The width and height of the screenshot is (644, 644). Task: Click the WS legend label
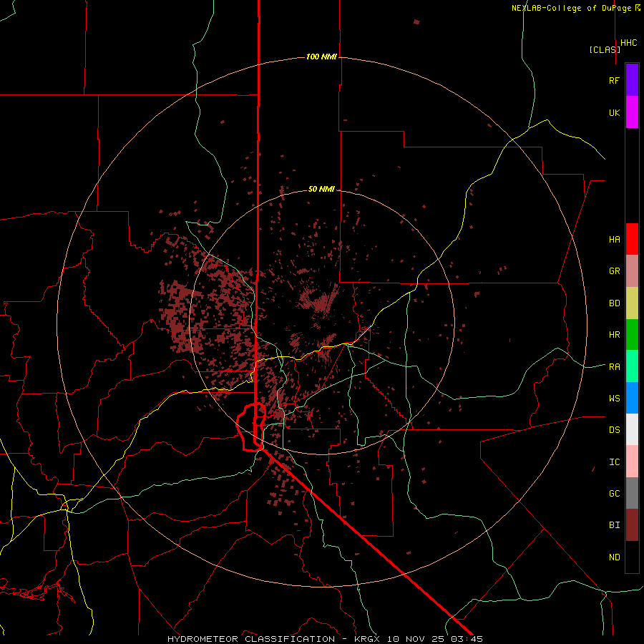[614, 399]
